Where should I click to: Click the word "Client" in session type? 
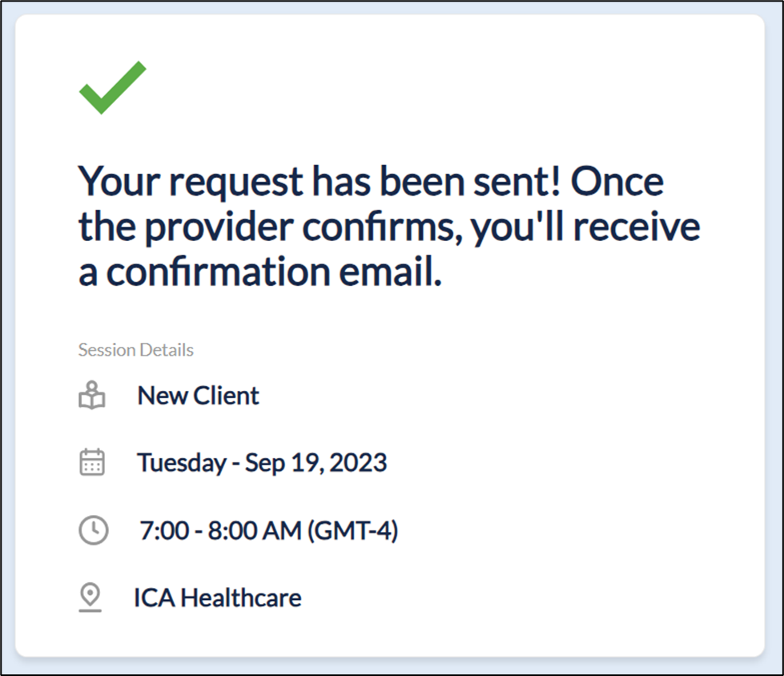pos(227,396)
